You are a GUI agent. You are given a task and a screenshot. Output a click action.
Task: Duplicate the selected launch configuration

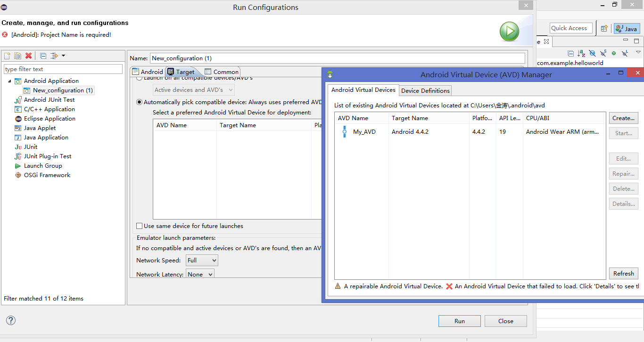pyautogui.click(x=17, y=56)
